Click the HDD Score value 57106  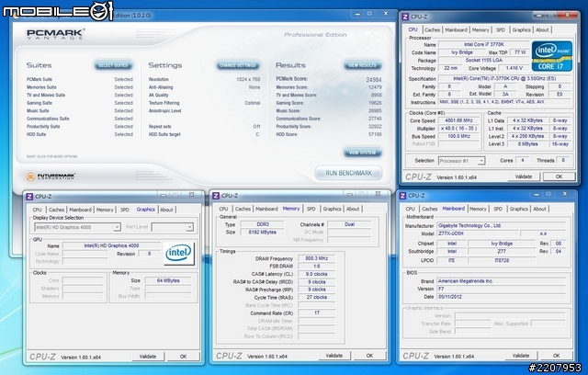[x=375, y=134]
